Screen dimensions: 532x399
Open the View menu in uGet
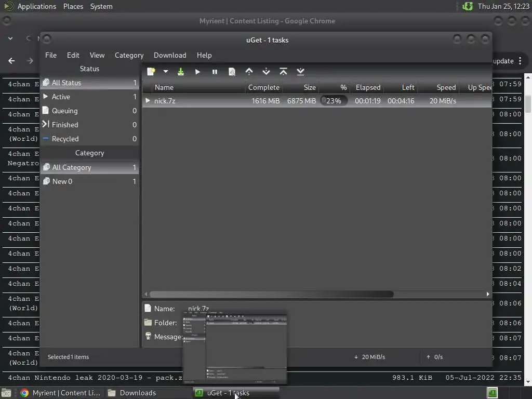[97, 55]
